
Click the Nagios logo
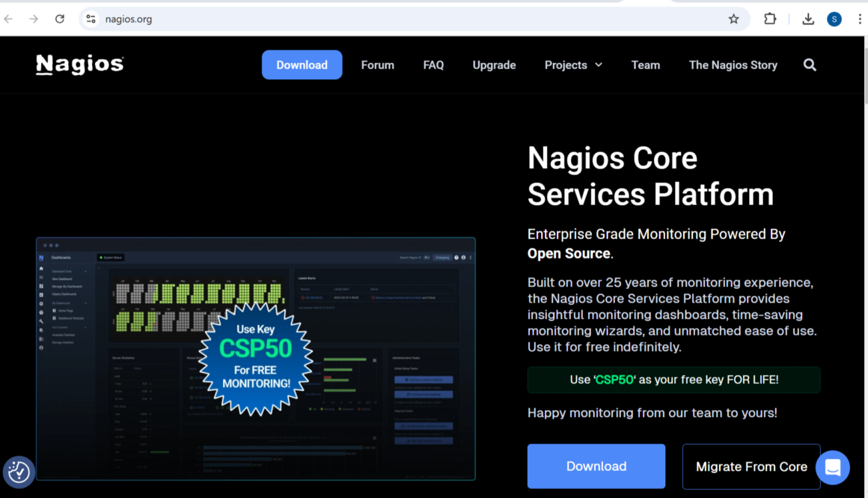click(79, 64)
